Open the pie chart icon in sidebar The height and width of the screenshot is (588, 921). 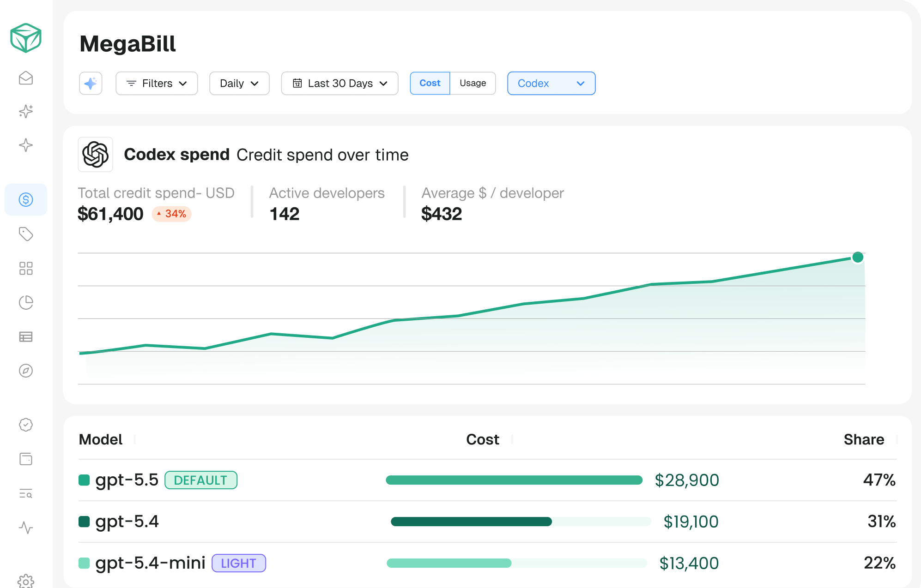26,302
